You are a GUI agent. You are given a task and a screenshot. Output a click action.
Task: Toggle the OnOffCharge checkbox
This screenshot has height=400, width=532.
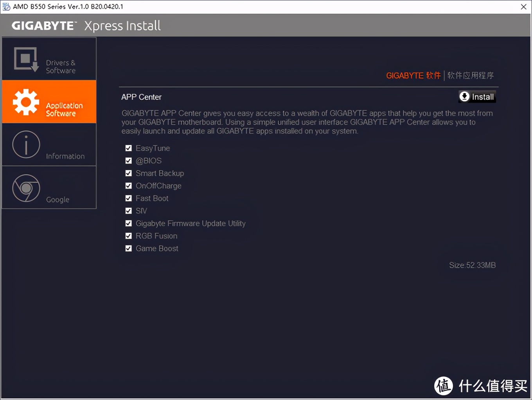[128, 186]
